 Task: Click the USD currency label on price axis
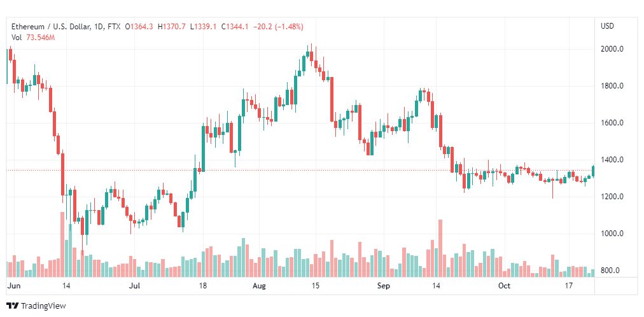click(608, 26)
